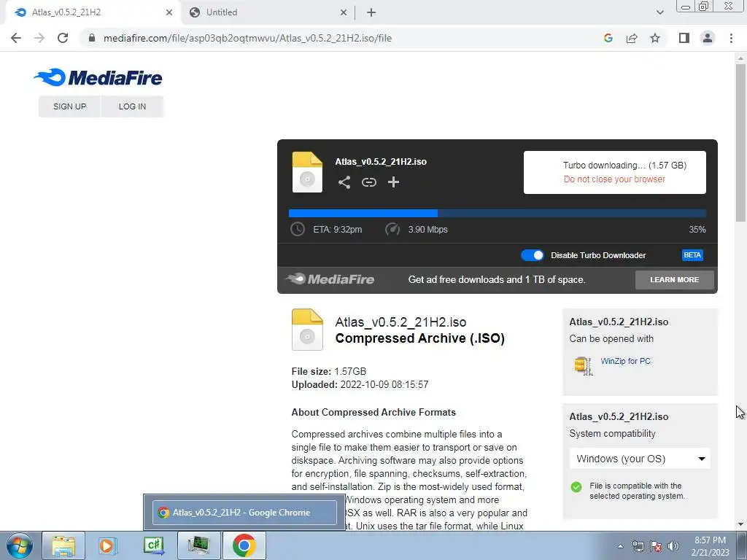Click the ETA: 9:32pm text
The width and height of the screenshot is (747, 560).
click(337, 230)
